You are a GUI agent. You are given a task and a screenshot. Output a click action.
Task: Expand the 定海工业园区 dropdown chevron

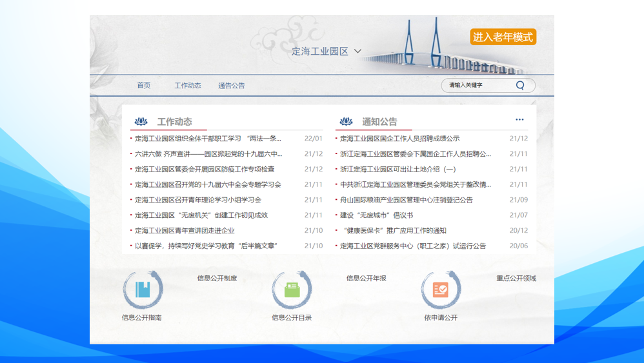click(358, 52)
